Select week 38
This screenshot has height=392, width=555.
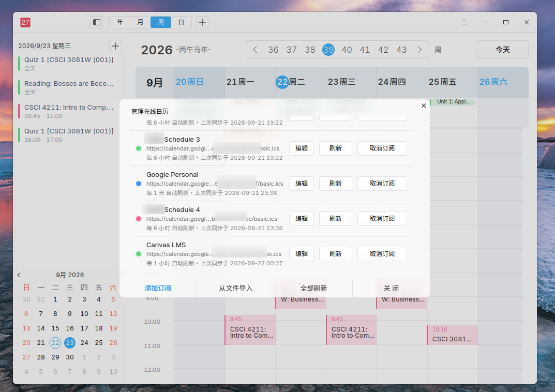(x=310, y=50)
